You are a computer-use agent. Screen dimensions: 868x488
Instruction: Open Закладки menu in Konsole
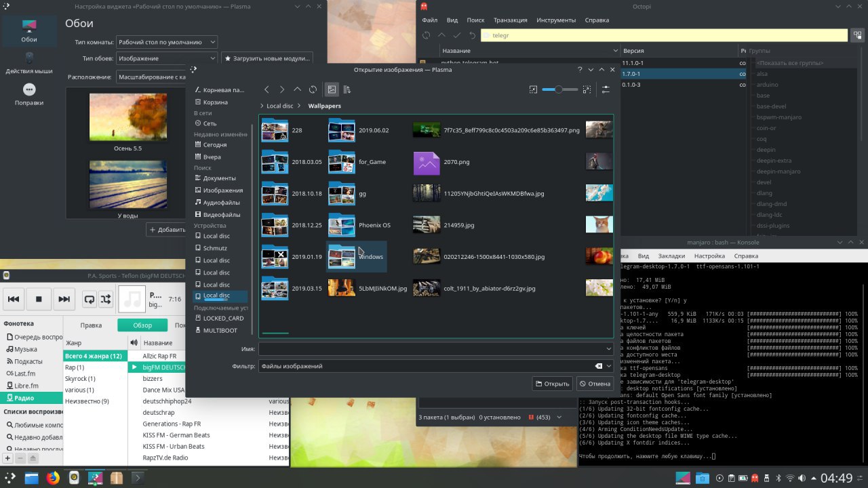point(671,256)
